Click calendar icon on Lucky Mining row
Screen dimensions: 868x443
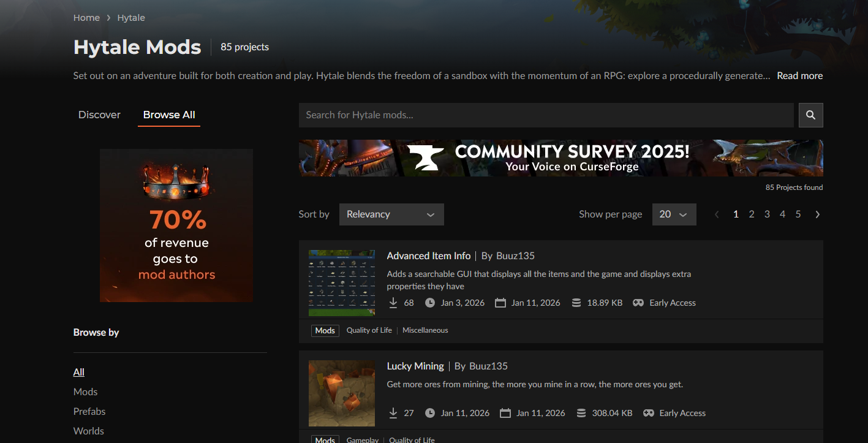505,413
